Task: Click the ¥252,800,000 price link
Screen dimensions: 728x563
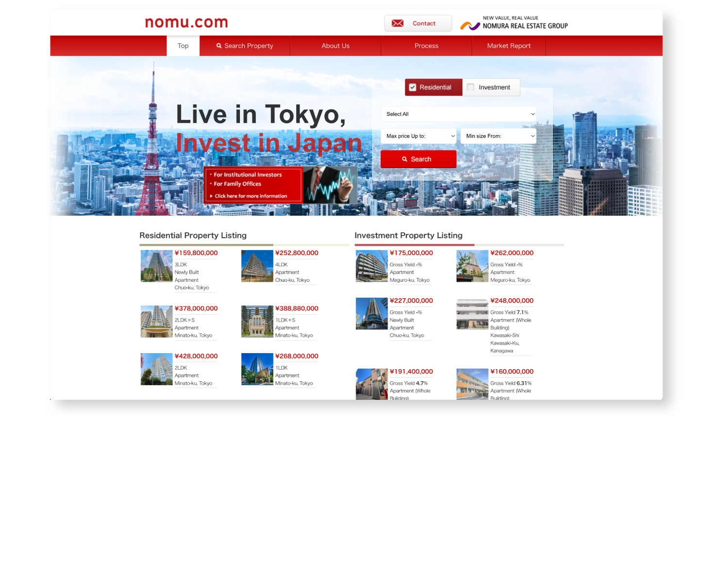Action: (x=297, y=253)
